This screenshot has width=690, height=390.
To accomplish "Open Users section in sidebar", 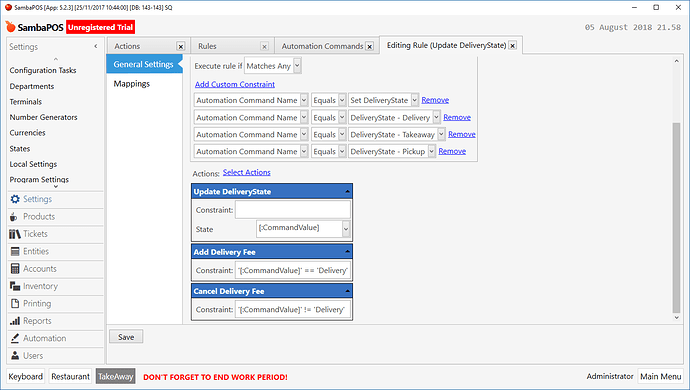I will point(55,356).
